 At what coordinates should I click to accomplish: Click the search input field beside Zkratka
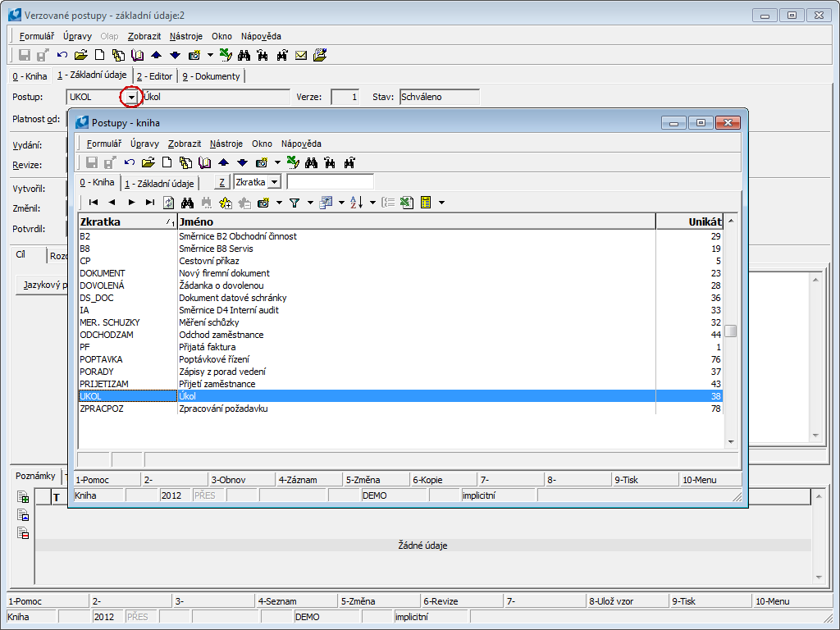coord(330,182)
